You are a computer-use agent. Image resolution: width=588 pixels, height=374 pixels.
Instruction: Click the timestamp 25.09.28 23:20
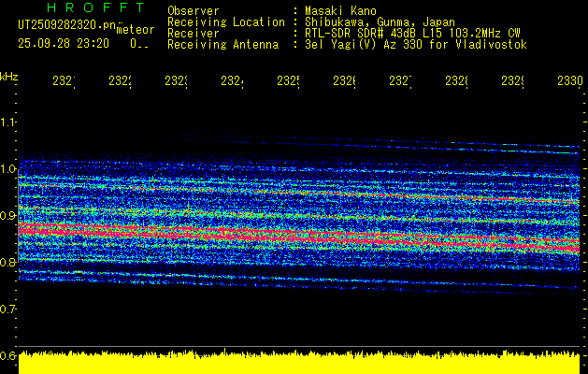(64, 44)
